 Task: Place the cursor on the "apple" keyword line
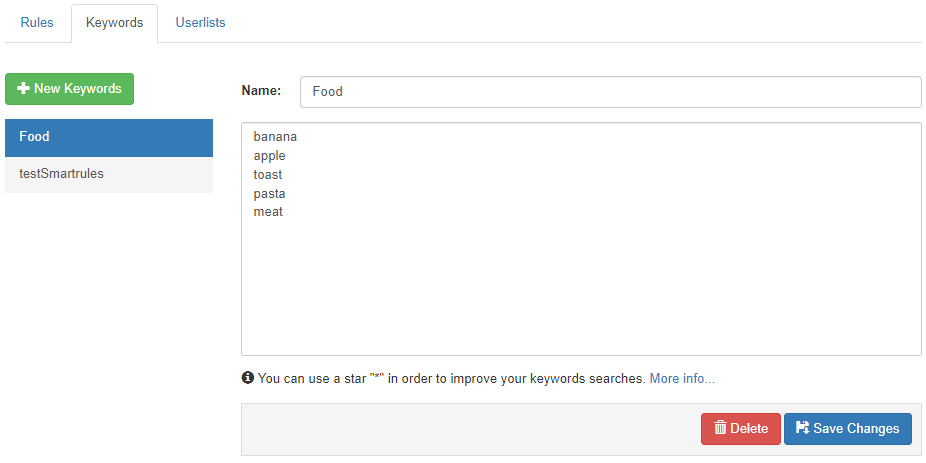270,156
